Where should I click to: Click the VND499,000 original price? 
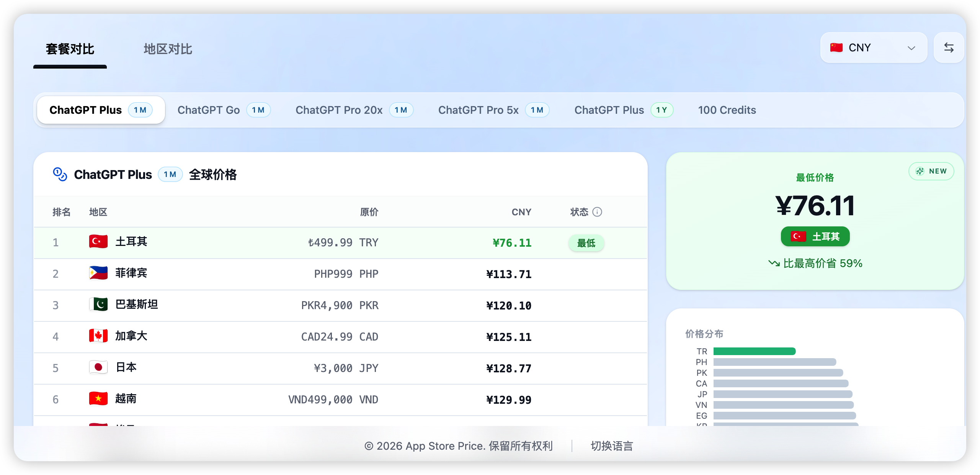[x=333, y=400]
